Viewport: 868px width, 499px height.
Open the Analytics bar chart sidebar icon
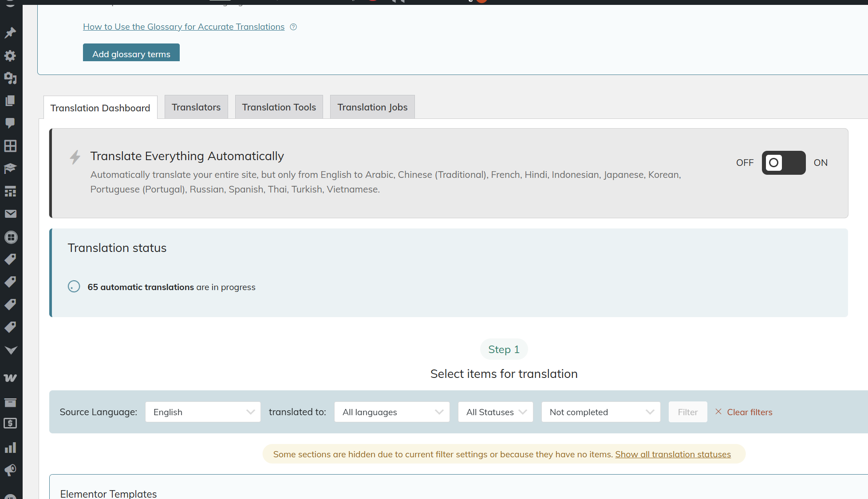pos(10,448)
